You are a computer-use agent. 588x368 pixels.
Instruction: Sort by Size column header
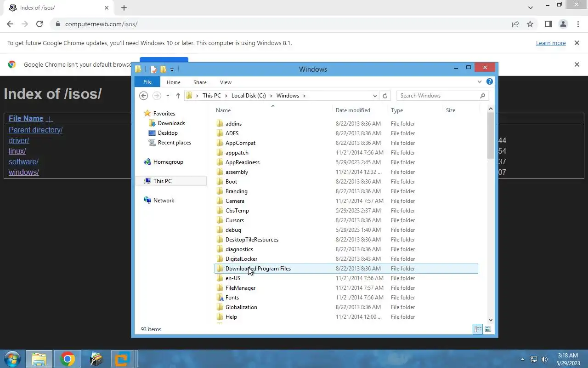451,110
